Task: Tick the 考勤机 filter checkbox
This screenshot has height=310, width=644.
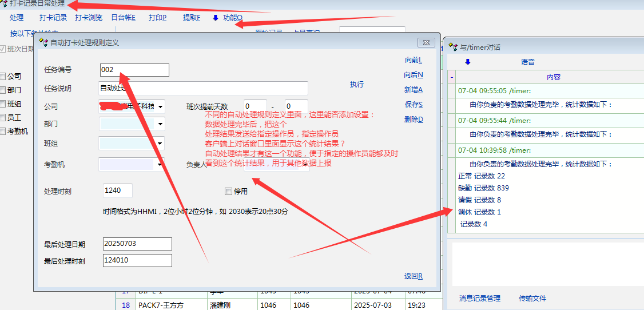Action: pos(3,132)
